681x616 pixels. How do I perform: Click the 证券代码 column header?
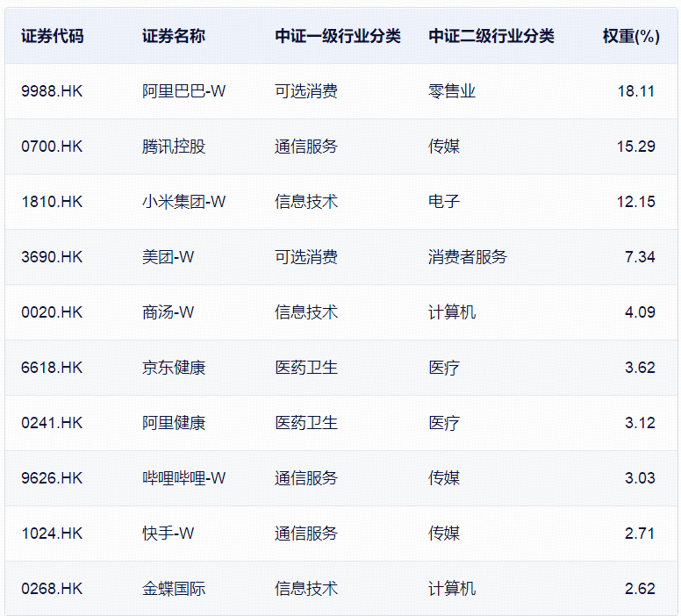(x=53, y=36)
